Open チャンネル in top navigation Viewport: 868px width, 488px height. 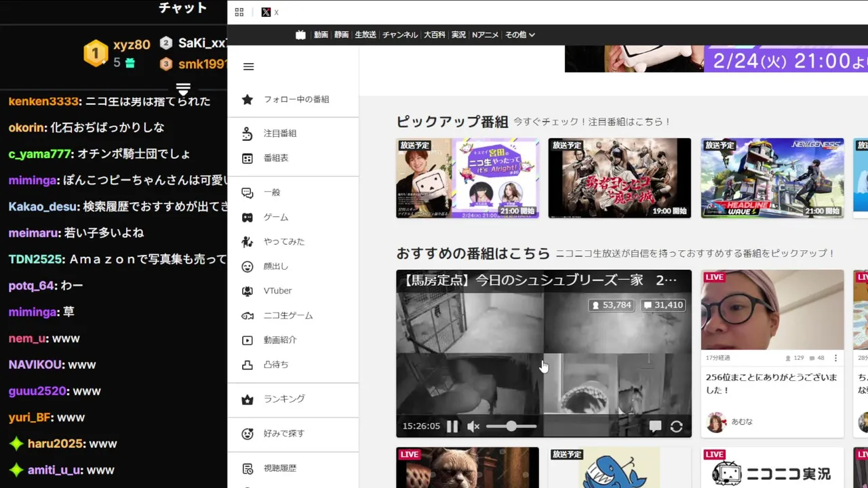coord(400,35)
